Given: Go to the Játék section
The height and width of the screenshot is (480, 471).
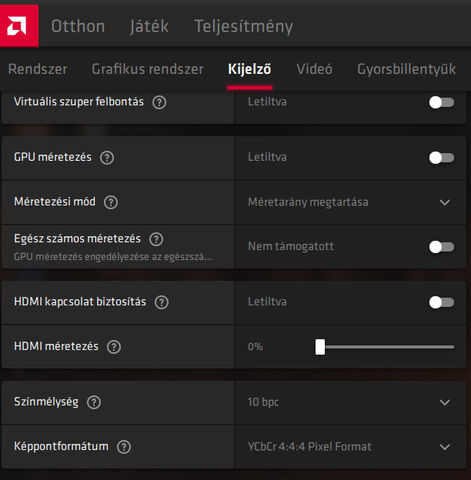Looking at the screenshot, I should [x=149, y=26].
